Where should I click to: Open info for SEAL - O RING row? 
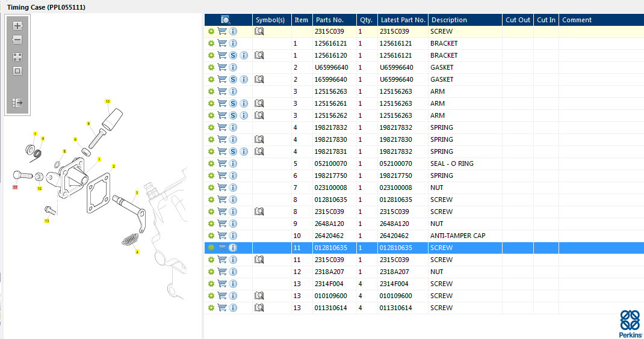pos(233,163)
